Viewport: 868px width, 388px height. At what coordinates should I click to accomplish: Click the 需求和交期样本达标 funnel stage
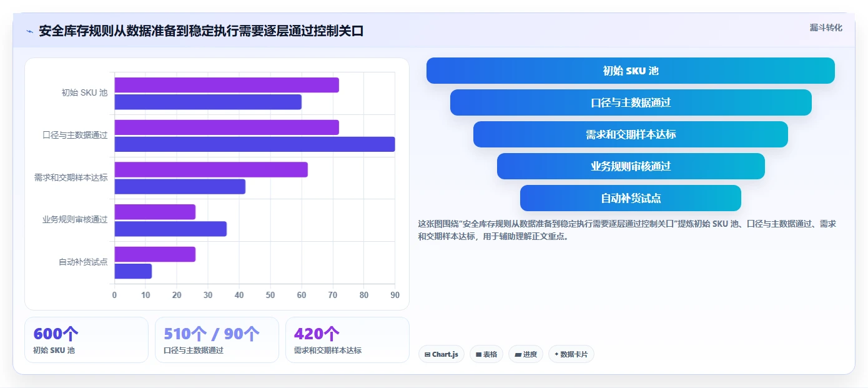click(631, 134)
